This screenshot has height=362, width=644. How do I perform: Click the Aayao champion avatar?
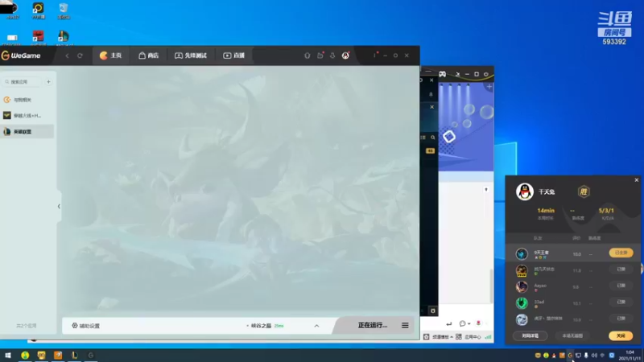click(x=522, y=286)
